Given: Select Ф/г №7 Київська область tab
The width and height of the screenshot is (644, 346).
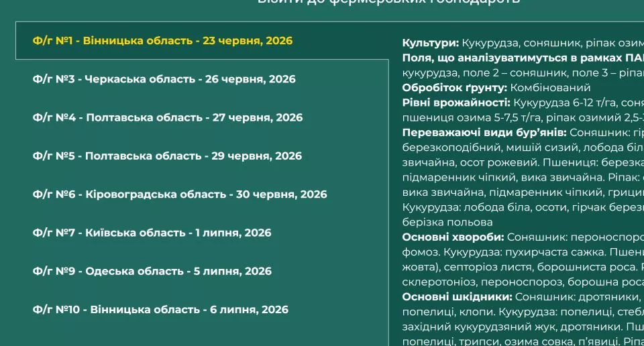Looking at the screenshot, I should click(x=152, y=233).
